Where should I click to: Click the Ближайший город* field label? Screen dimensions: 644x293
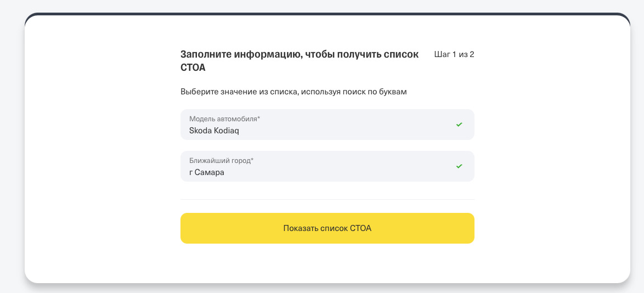pyautogui.click(x=221, y=160)
